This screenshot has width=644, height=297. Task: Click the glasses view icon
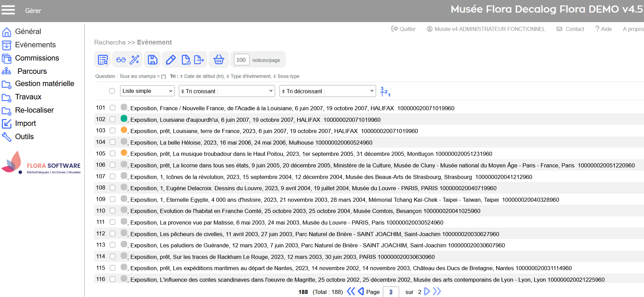click(x=121, y=60)
